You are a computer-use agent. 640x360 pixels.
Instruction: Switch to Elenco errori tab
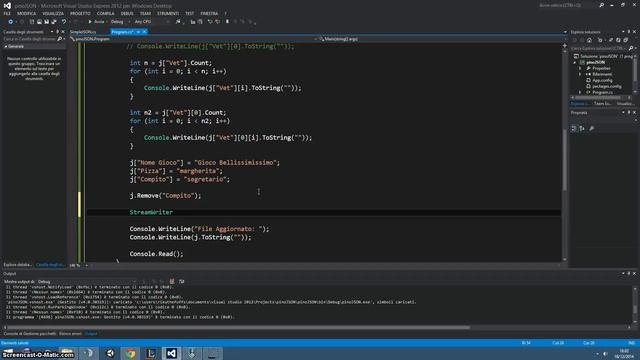(70, 334)
